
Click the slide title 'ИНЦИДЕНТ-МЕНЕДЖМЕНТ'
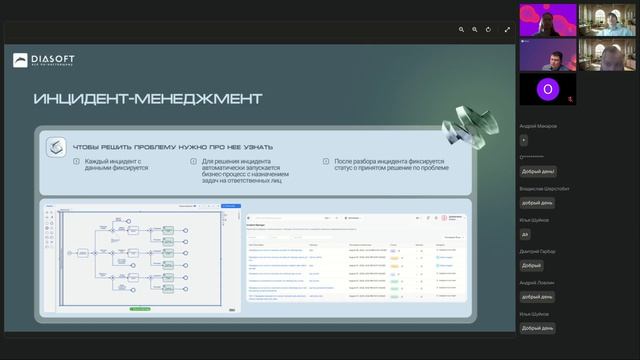148,99
